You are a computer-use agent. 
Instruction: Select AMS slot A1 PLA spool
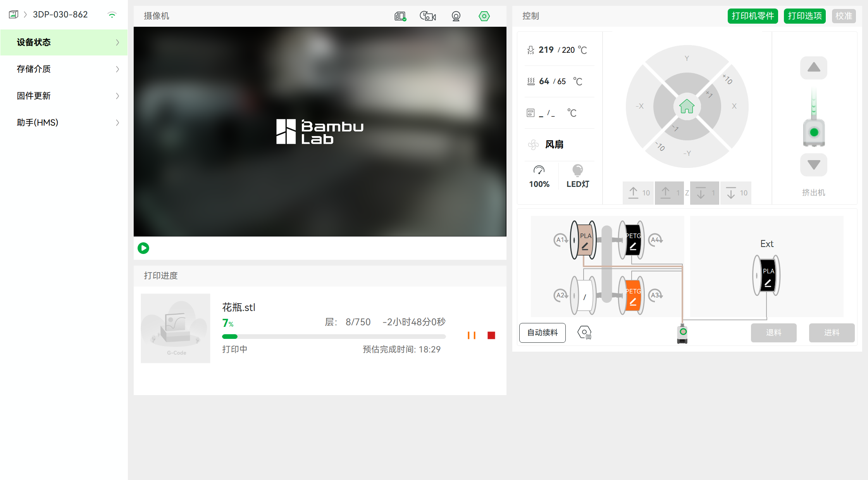coord(584,240)
